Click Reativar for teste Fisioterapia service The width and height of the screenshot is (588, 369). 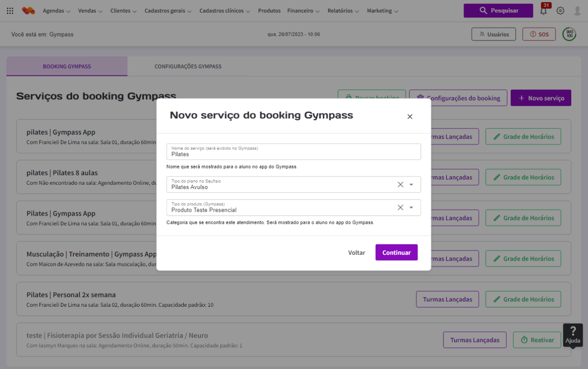pyautogui.click(x=537, y=340)
